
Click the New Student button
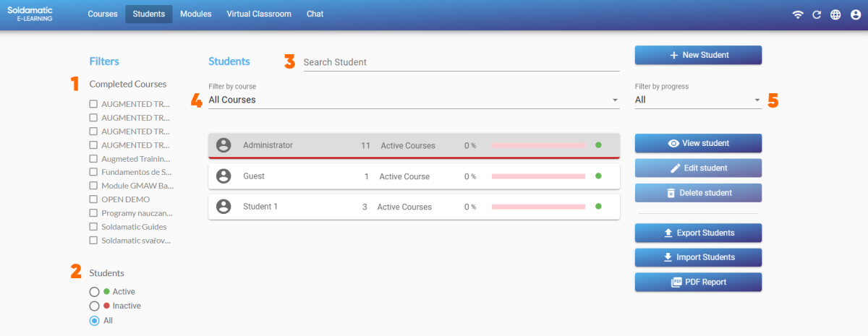[698, 55]
